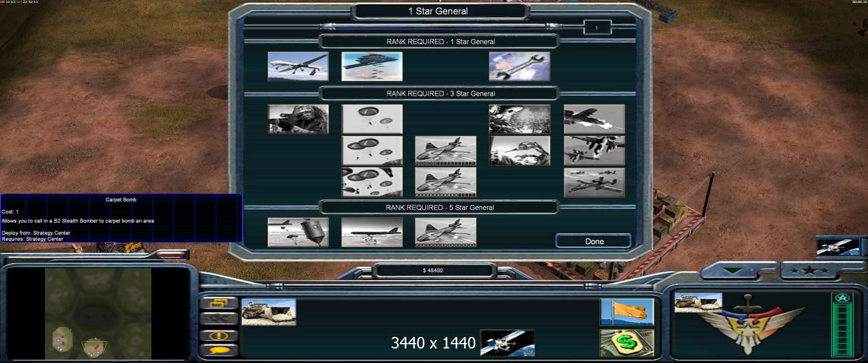The width and height of the screenshot is (868, 363).
Task: Select the B-52 bombing run 5 Star power
Action: (372, 232)
